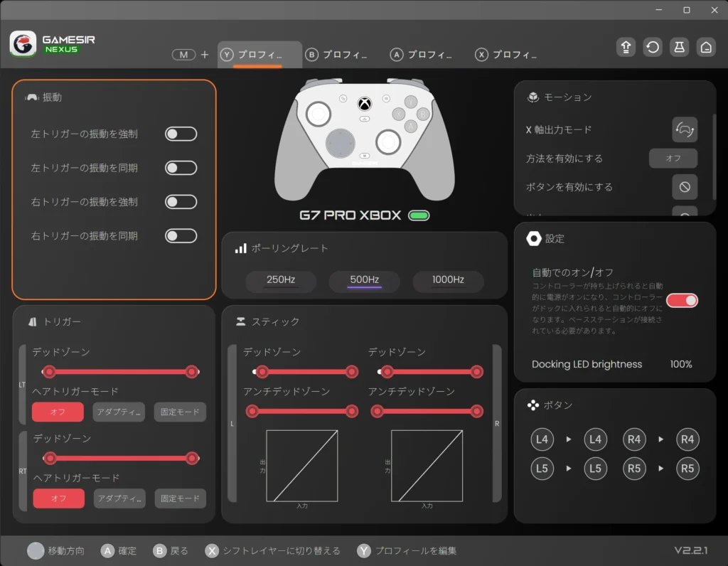Toggle 左トリガーの振動を強制 switch
728x566 pixels.
tap(181, 134)
